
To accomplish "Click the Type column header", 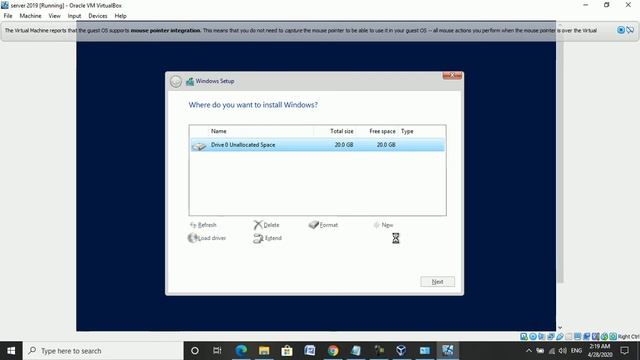I will (x=407, y=131).
